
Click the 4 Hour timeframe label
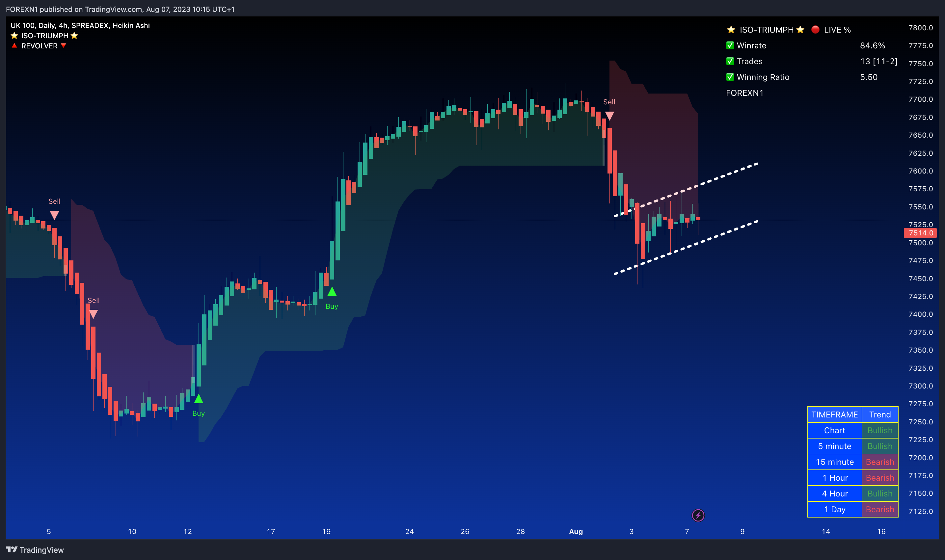835,493
